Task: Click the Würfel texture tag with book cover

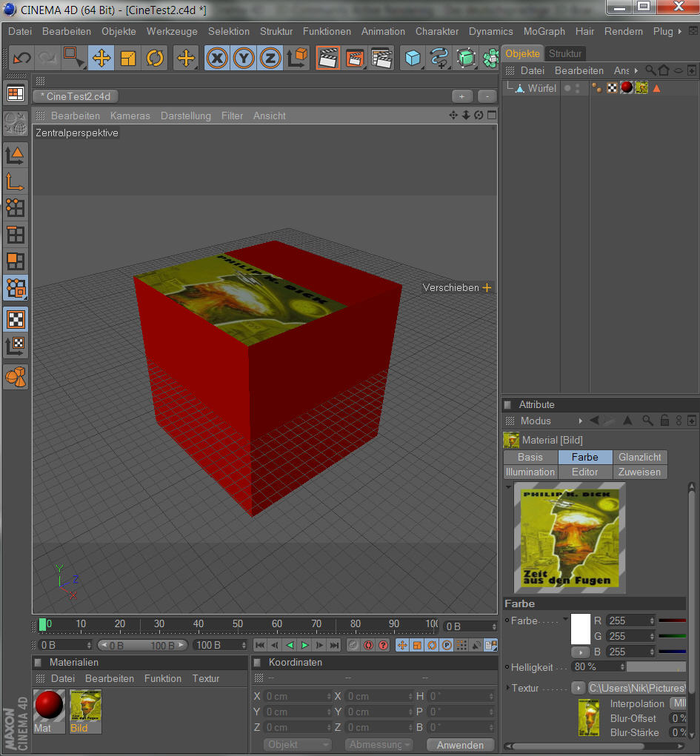Action: point(641,88)
